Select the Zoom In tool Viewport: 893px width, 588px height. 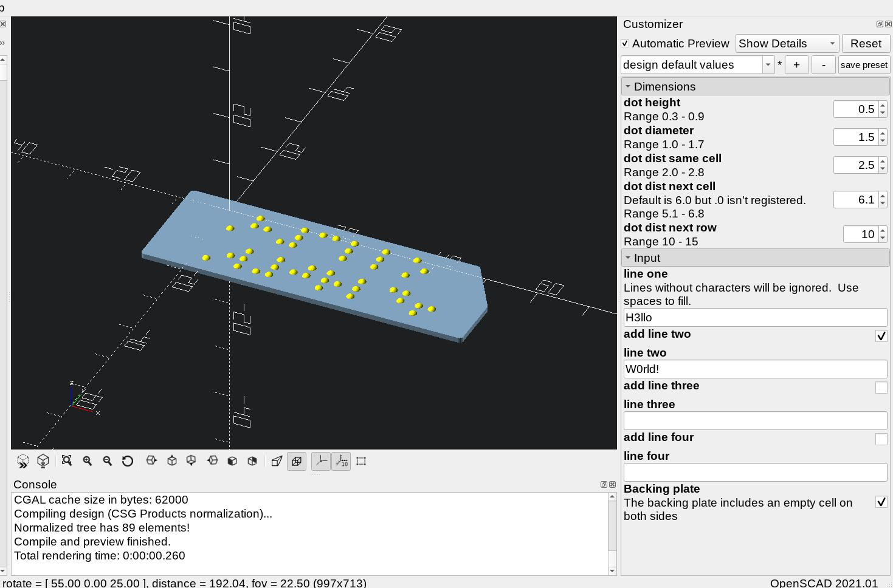88,461
